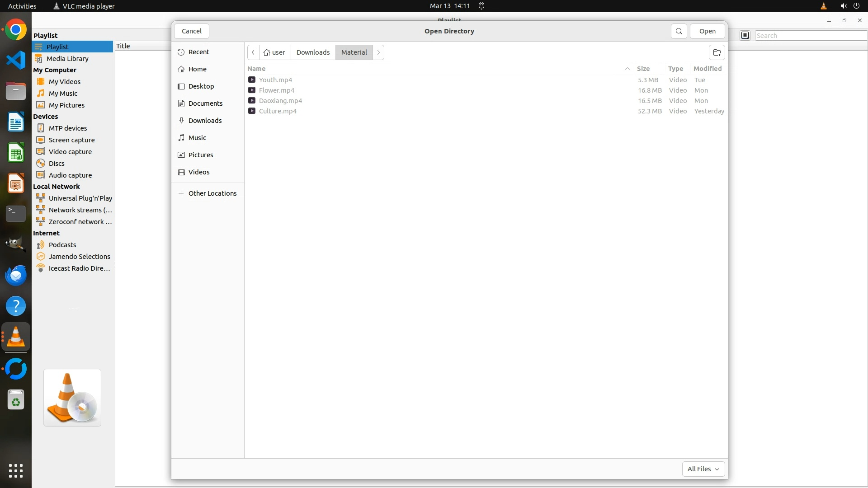
Task: Select Screen capture device entry
Action: [71, 140]
